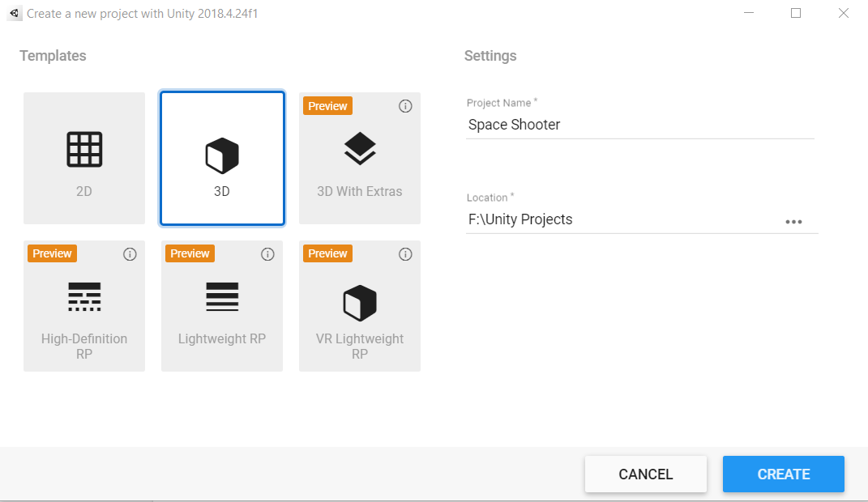Show info for VR Lightweight RP template
This screenshot has width=868, height=502.
(x=405, y=254)
